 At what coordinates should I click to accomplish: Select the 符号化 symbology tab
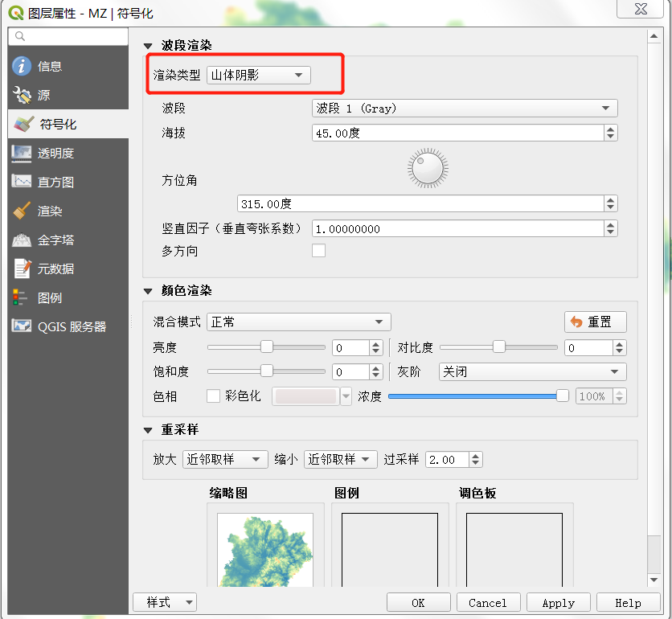pos(56,124)
